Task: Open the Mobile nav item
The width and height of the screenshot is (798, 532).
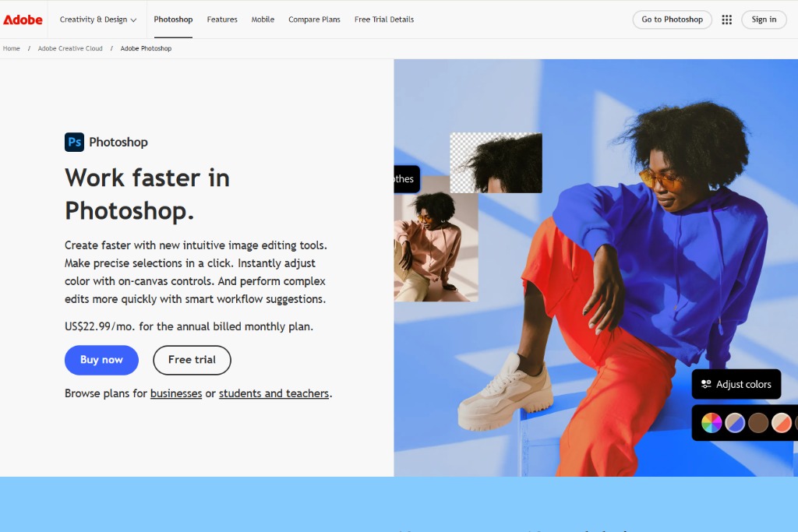Action: pyautogui.click(x=263, y=19)
